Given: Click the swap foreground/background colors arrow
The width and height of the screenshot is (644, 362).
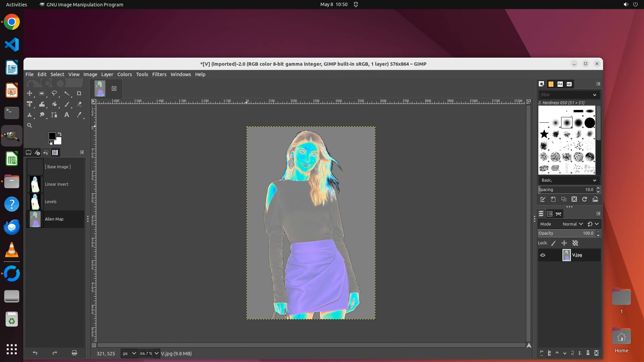Looking at the screenshot, I should click(x=60, y=134).
